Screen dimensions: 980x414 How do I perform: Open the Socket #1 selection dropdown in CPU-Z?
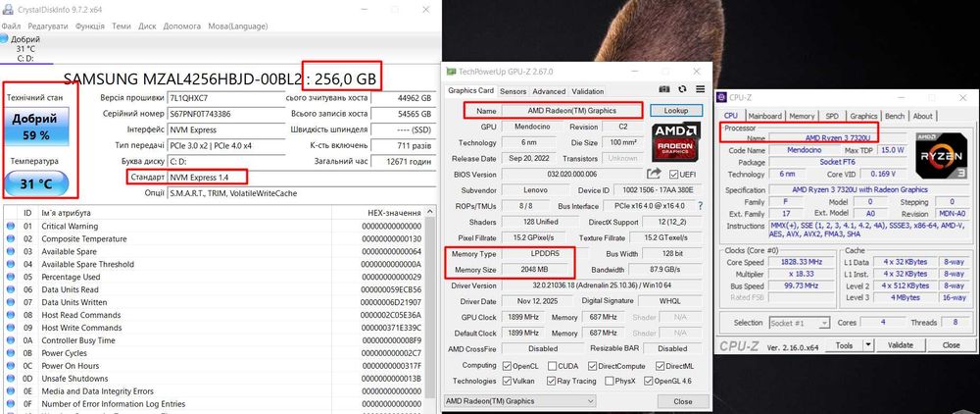(x=799, y=323)
